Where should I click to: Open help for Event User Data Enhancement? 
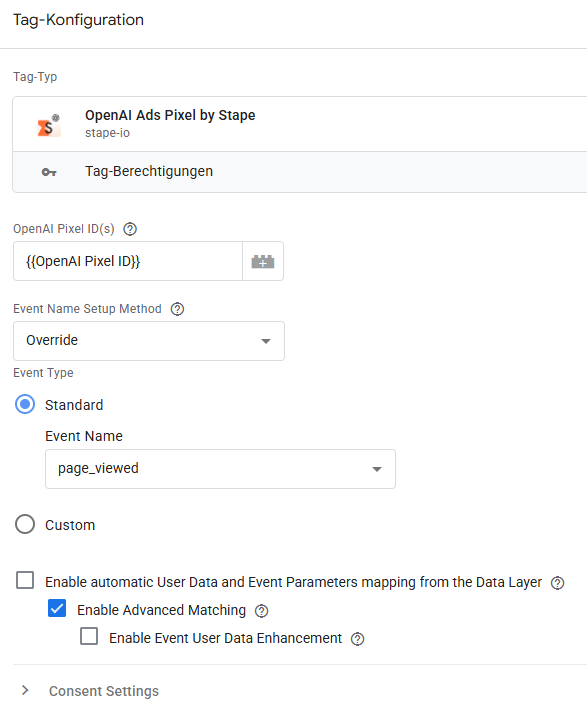coord(358,639)
